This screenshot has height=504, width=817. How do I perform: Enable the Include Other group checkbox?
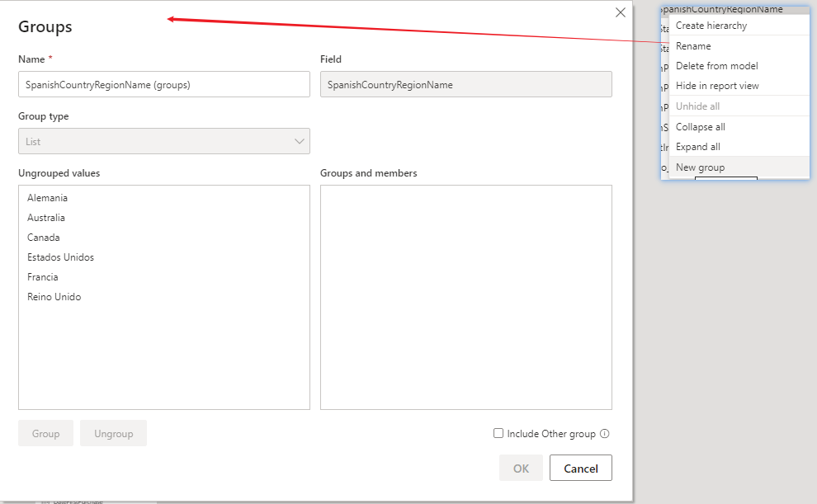tap(498, 433)
